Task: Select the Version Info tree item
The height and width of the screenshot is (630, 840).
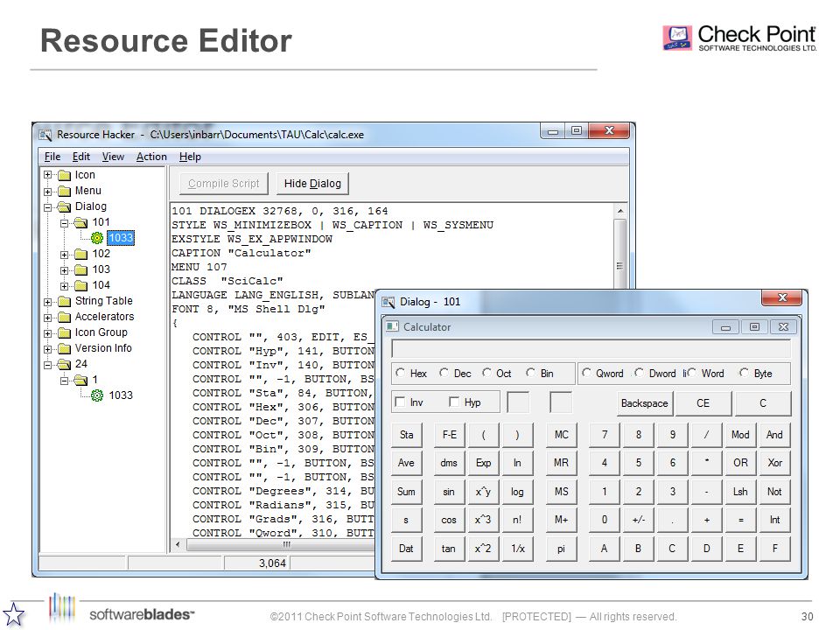Action: [103, 348]
